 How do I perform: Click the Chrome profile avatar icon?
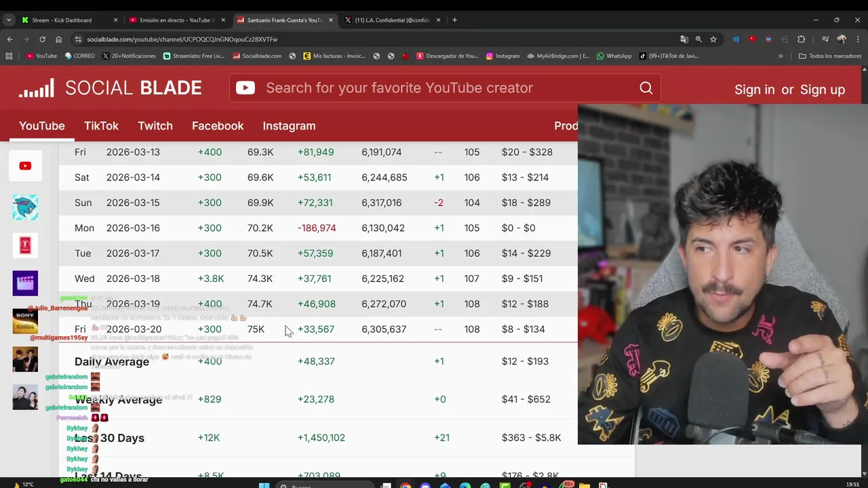(x=842, y=39)
